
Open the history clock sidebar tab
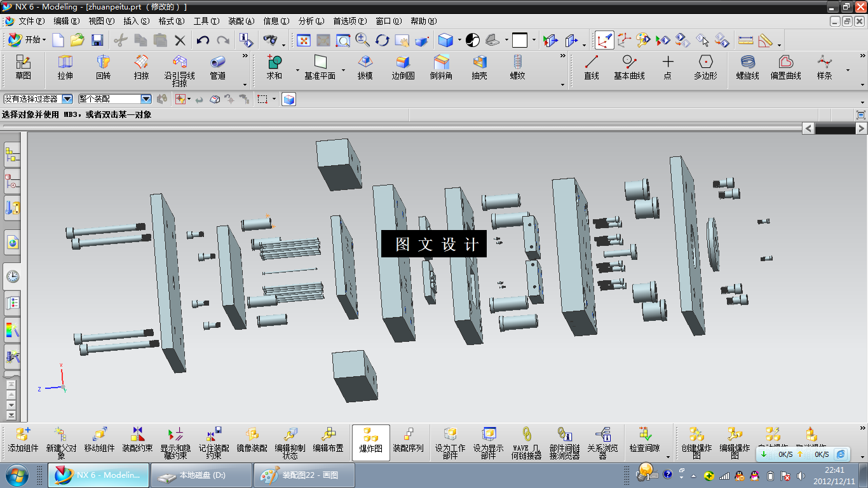12,277
